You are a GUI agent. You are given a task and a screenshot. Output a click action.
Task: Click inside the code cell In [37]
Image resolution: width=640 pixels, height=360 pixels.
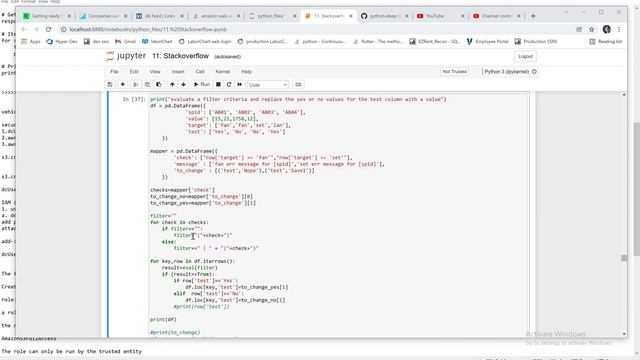coord(338,216)
